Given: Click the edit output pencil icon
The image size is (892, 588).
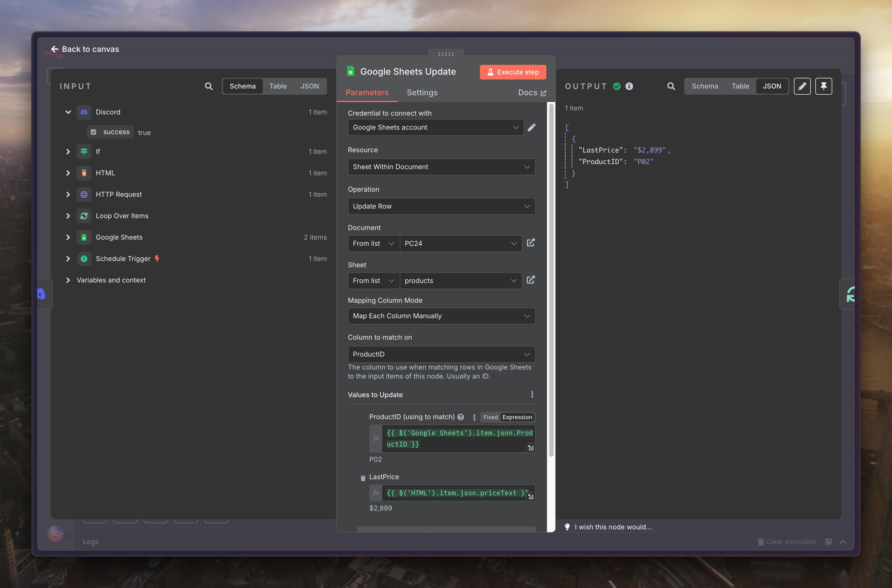Looking at the screenshot, I should (802, 86).
